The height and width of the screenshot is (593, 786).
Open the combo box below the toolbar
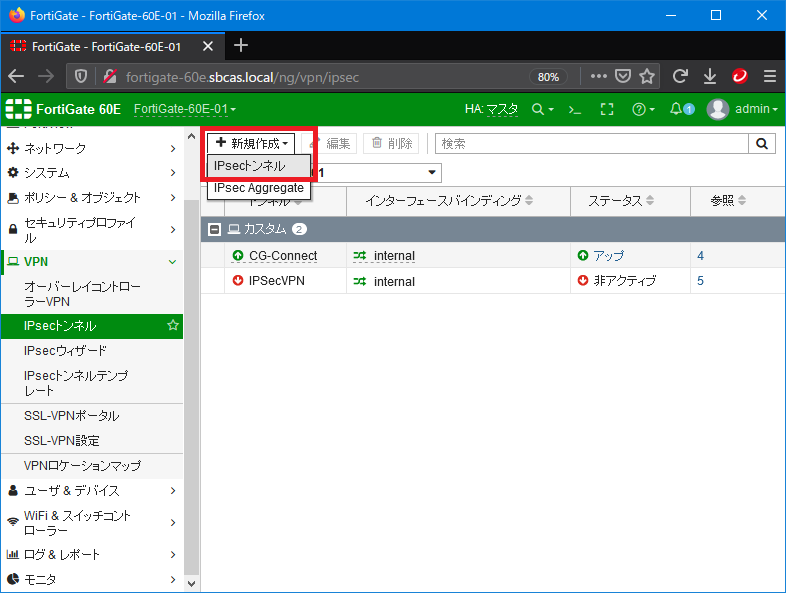tap(376, 173)
